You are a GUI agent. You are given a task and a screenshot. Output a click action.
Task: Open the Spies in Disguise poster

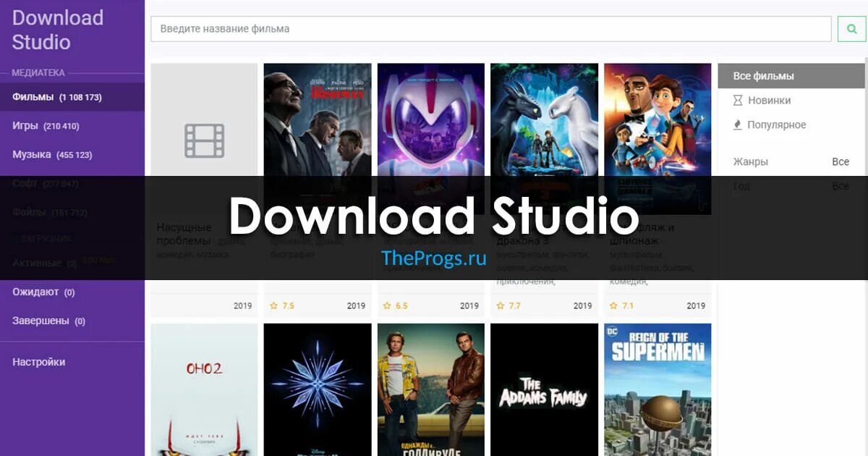[x=658, y=139]
